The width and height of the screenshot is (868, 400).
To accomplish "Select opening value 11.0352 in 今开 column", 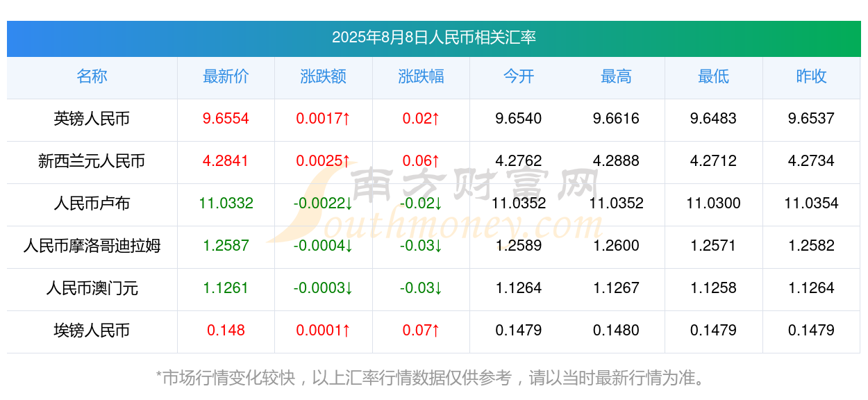I will tap(519, 203).
